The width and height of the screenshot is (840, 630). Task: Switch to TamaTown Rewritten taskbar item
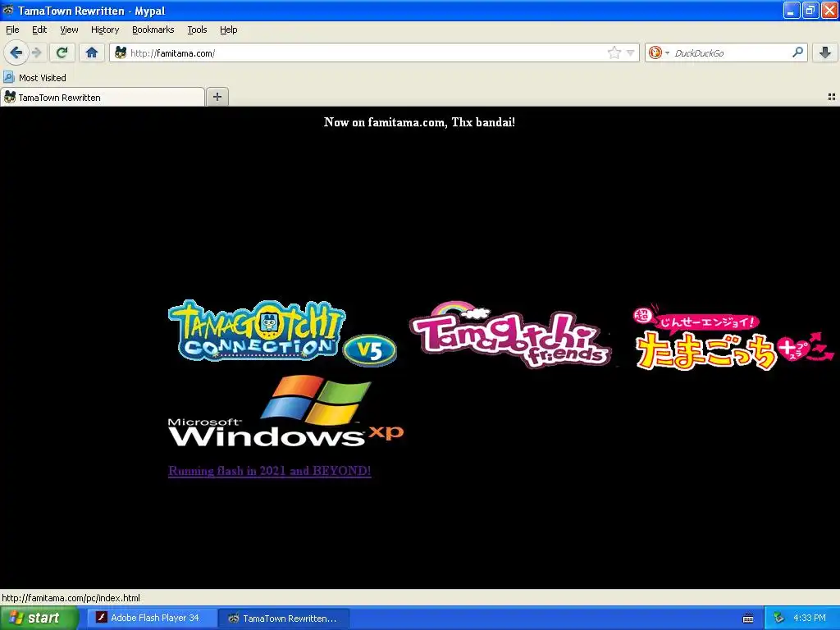click(x=284, y=619)
